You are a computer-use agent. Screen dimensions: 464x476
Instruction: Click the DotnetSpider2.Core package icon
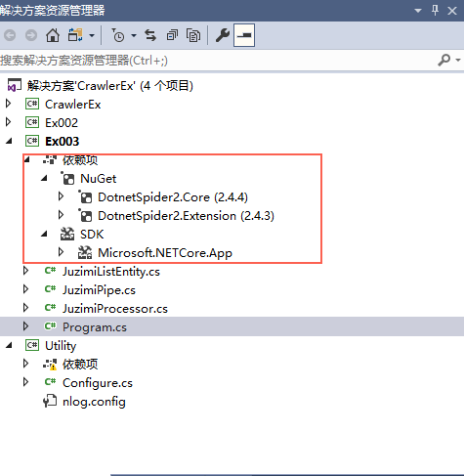click(85, 196)
